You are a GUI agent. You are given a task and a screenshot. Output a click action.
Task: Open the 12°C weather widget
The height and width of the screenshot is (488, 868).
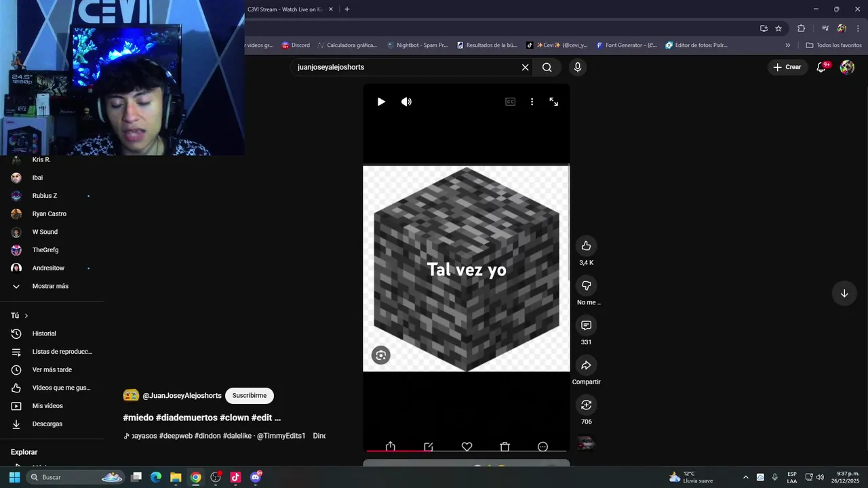pyautogui.click(x=691, y=477)
